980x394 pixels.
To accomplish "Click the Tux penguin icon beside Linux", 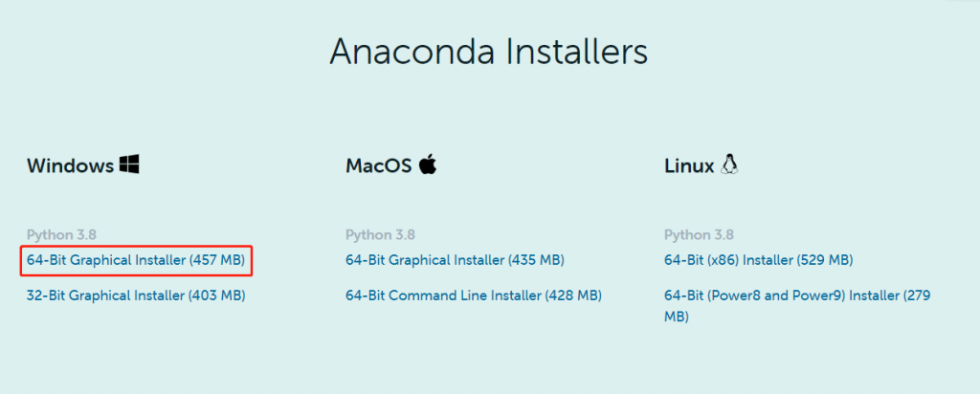I will 728,164.
